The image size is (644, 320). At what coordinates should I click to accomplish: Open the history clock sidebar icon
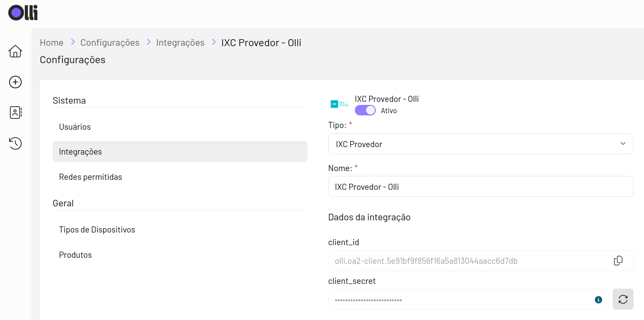point(15,143)
